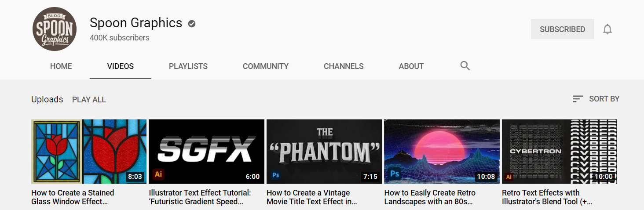644x210 pixels.
Task: Select the VIDEOS tab
Action: pyautogui.click(x=121, y=66)
